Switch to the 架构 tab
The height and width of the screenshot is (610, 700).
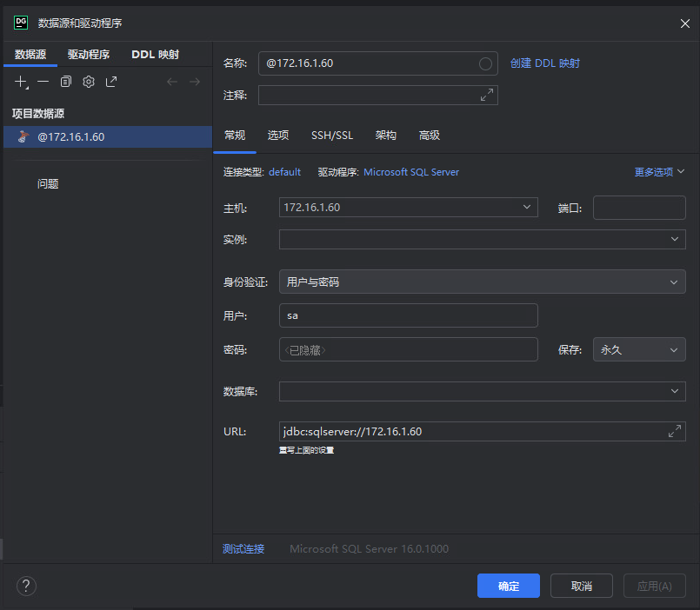(386, 136)
